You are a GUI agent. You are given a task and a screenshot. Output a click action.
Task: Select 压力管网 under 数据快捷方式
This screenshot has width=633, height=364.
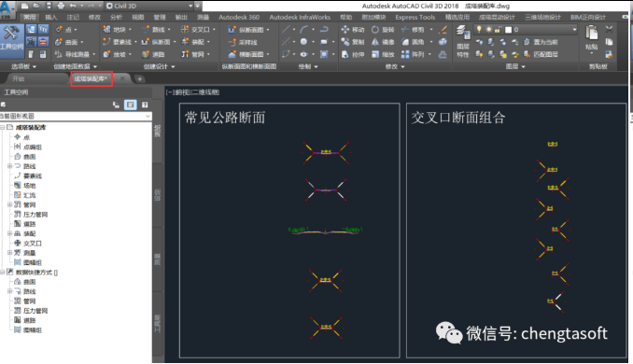pyautogui.click(x=35, y=311)
